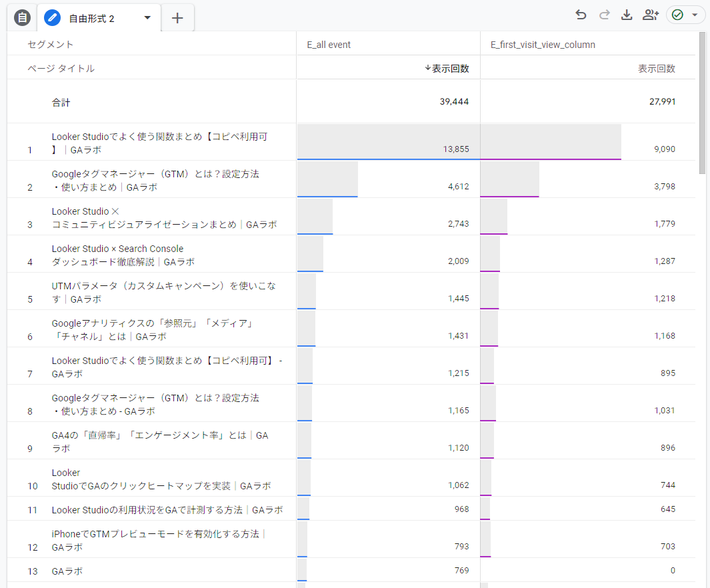Share exploration with add-user icon
This screenshot has width=710, height=588.
click(651, 15)
